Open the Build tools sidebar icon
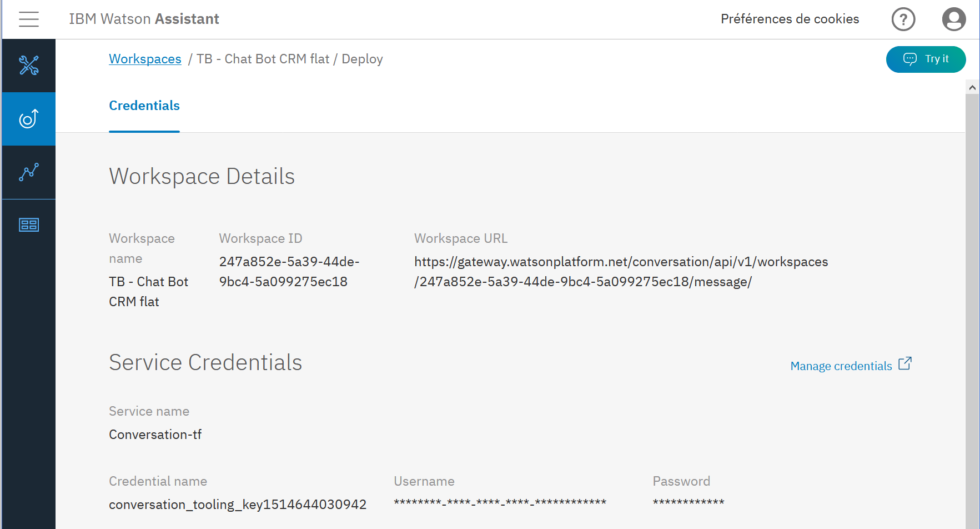This screenshot has width=980, height=529. [29, 66]
